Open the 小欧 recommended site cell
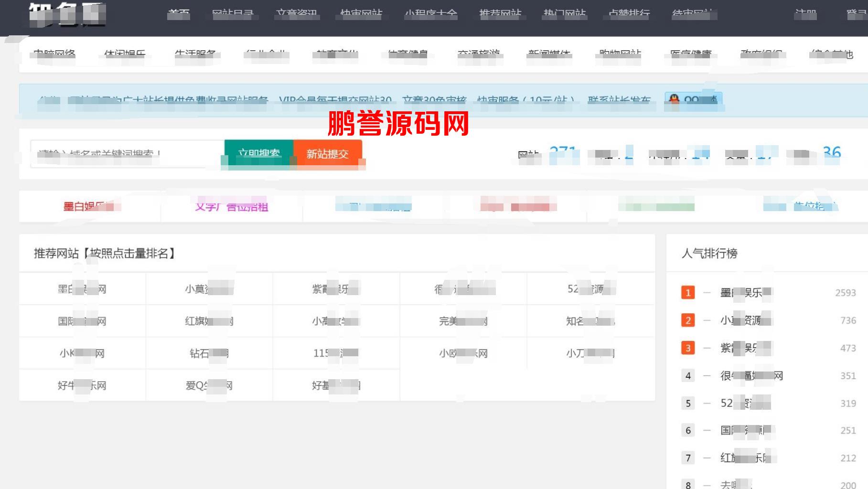868x489 pixels. pos(463,353)
